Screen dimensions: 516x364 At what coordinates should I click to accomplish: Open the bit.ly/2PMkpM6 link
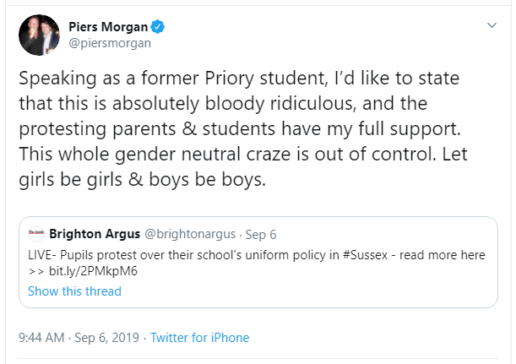(93, 271)
